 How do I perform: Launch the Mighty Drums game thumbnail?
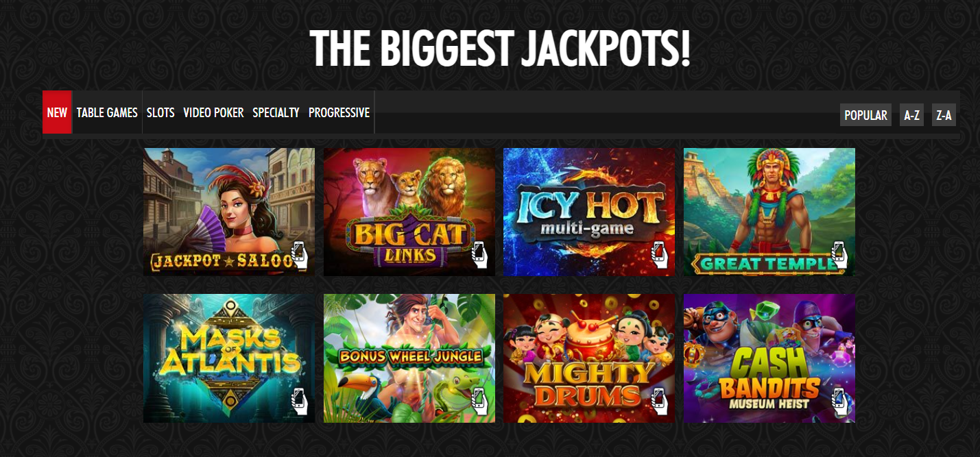[x=589, y=358]
